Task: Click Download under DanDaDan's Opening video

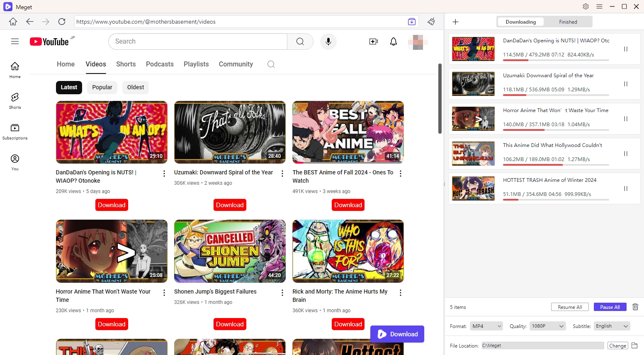Action: tap(112, 205)
